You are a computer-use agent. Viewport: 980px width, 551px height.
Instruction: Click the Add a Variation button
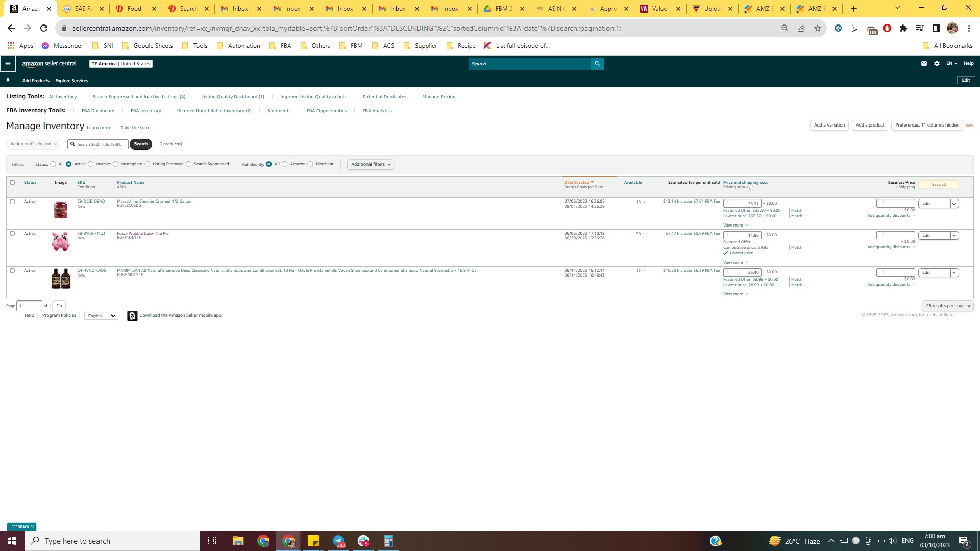pos(829,125)
